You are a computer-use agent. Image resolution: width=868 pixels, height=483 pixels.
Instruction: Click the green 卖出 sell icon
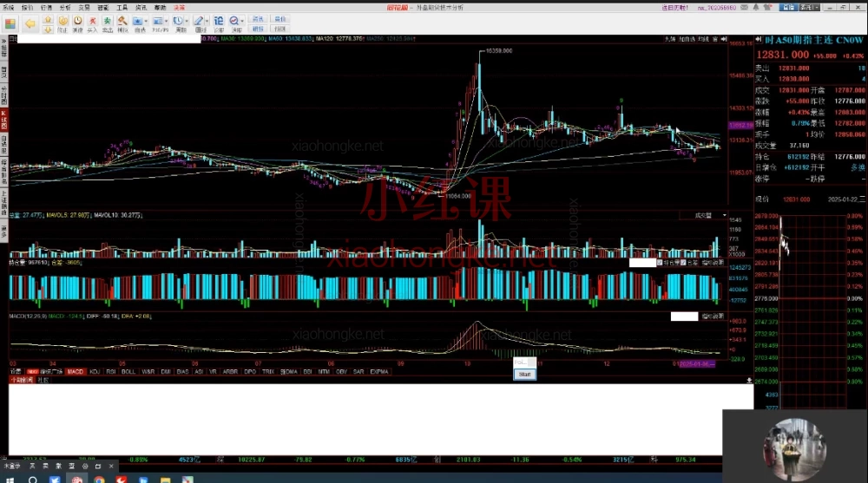(108, 23)
